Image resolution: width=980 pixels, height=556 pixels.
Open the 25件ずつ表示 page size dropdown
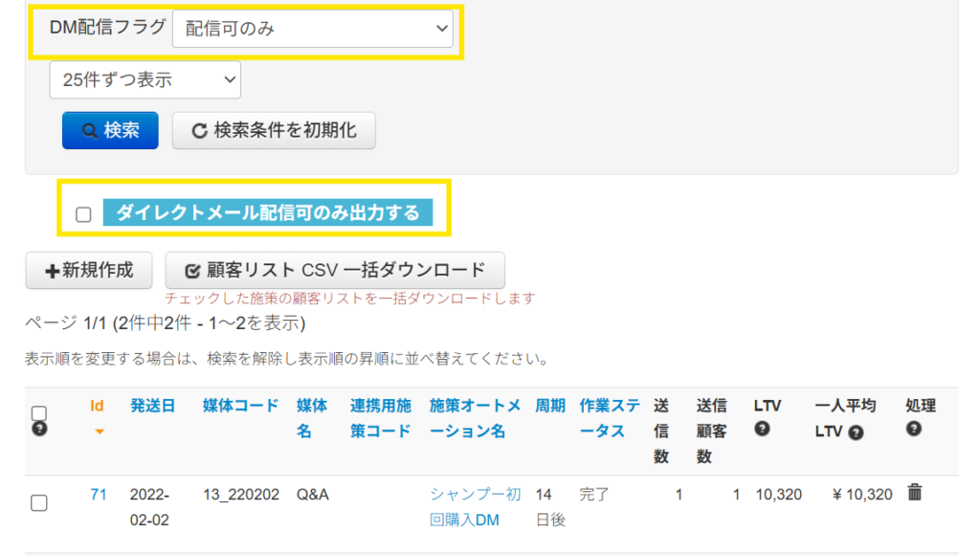145,80
